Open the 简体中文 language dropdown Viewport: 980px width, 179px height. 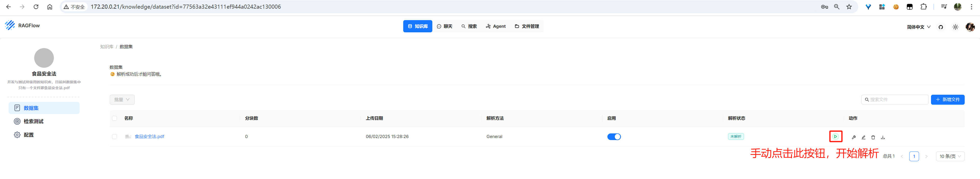918,27
